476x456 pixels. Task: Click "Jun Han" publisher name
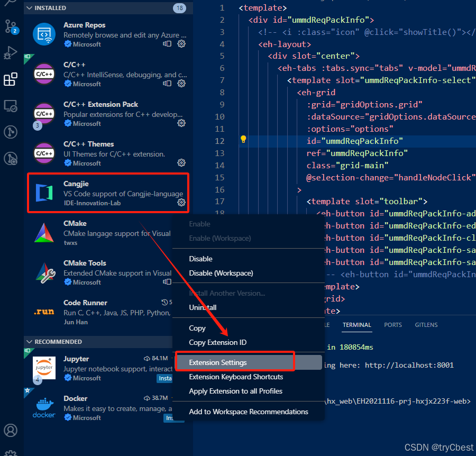[x=76, y=322]
